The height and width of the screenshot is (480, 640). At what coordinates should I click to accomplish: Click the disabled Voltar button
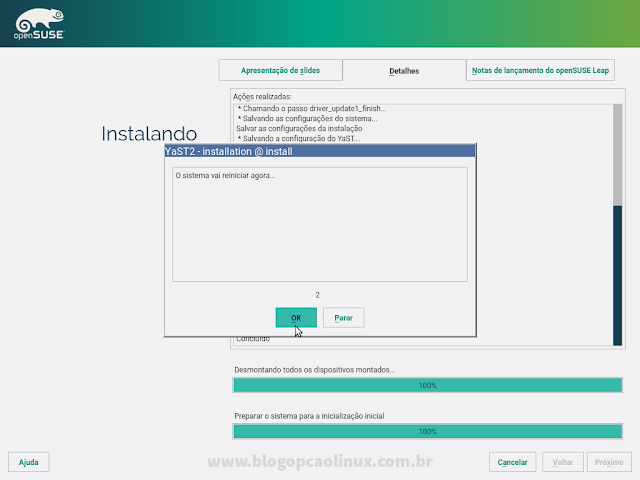tap(562, 462)
